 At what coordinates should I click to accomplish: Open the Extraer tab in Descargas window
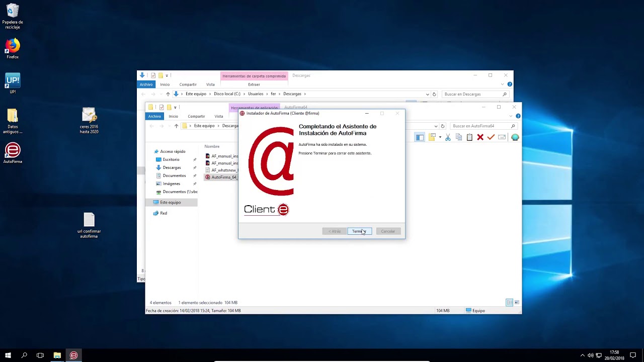point(254,84)
